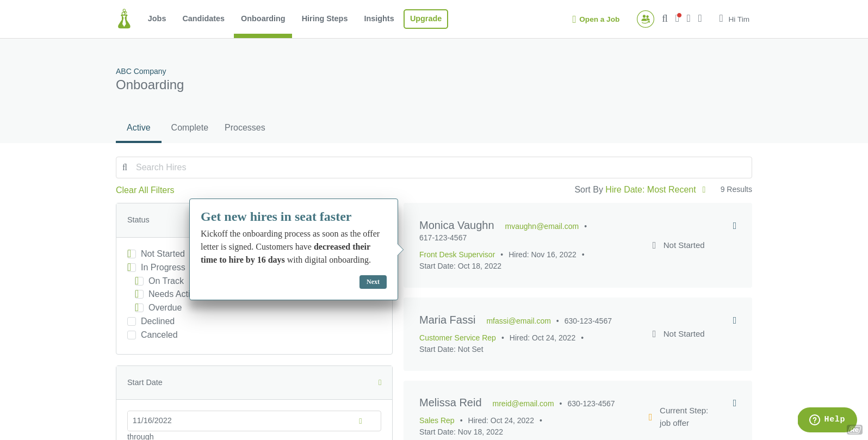
Task: Go to Candidates in the navigation bar
Action: coord(203,18)
